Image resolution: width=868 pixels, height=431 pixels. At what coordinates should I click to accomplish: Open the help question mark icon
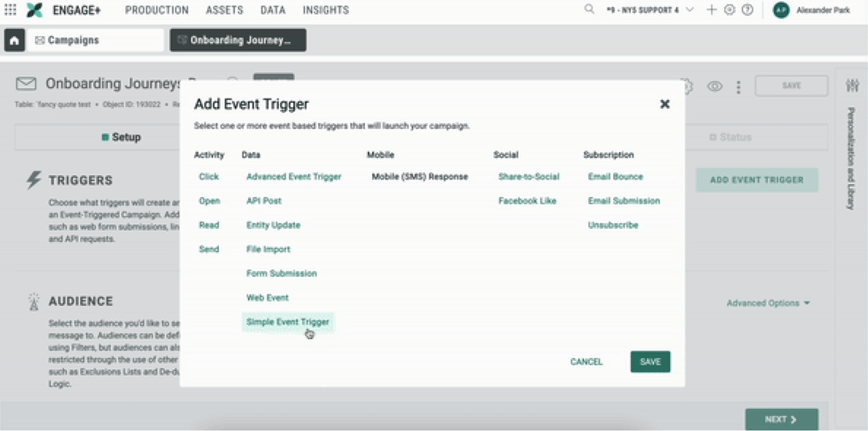coord(747,10)
